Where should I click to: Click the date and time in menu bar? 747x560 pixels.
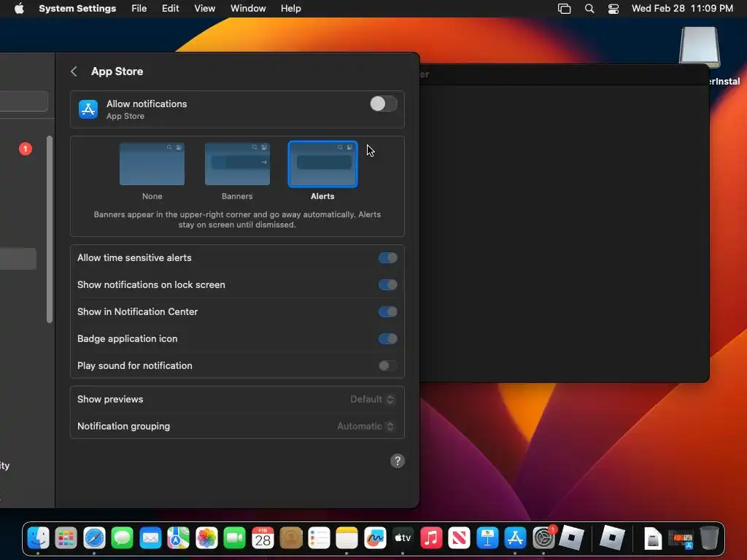coord(682,9)
